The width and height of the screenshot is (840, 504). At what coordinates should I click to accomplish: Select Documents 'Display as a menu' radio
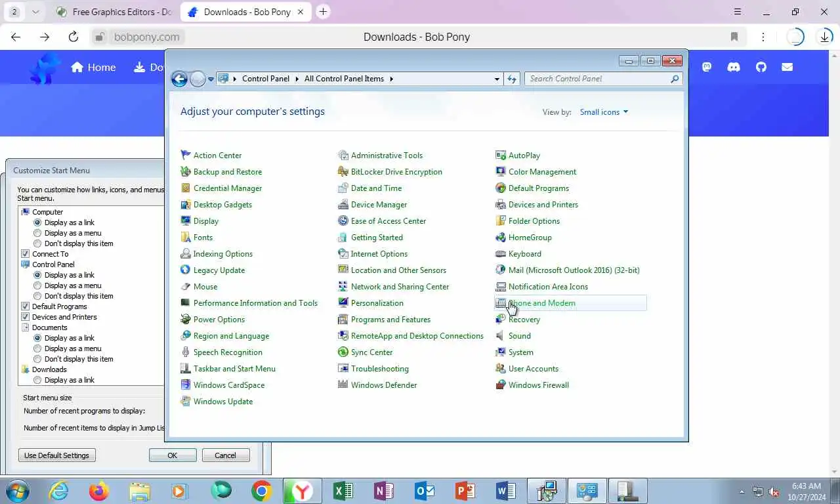[37, 348]
